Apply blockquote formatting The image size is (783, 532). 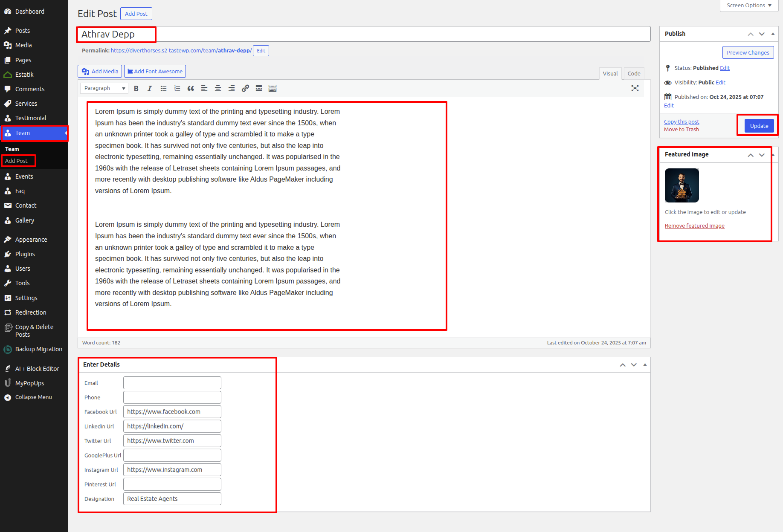(x=191, y=88)
